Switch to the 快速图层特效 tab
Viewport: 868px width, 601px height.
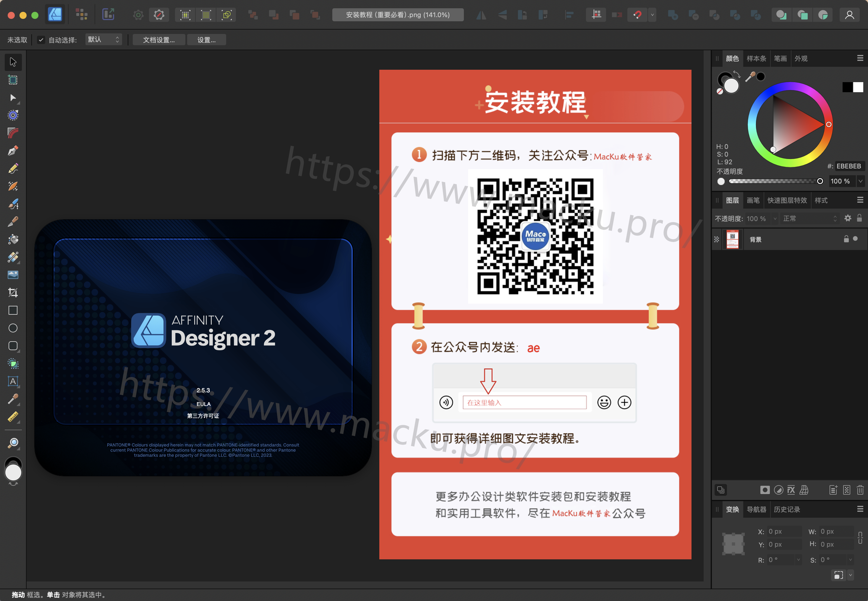787,200
